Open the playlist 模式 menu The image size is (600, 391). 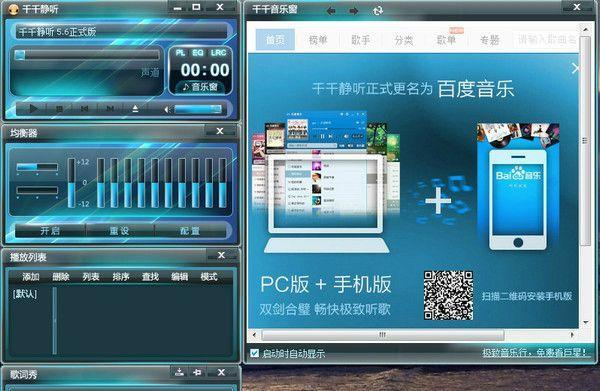(x=209, y=277)
